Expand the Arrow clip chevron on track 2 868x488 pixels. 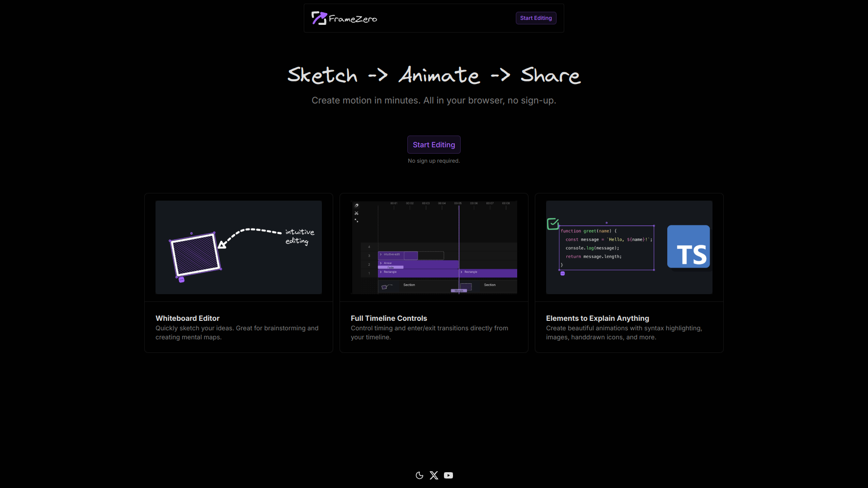click(381, 263)
